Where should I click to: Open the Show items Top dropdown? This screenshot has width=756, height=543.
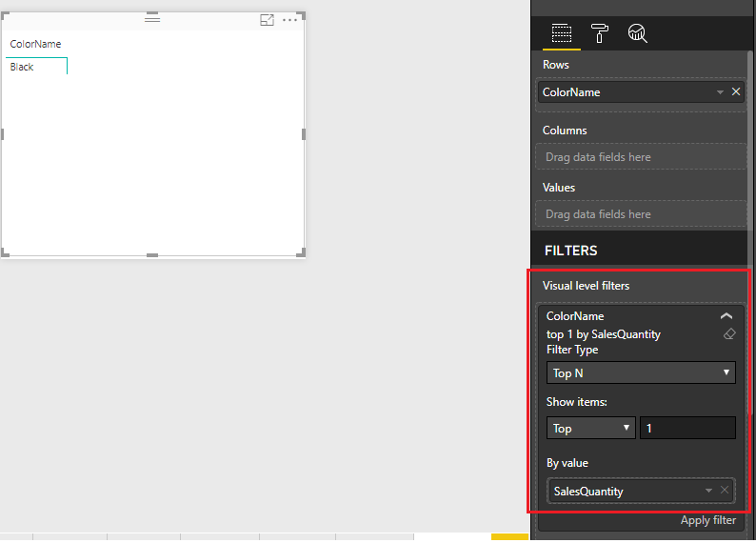590,428
